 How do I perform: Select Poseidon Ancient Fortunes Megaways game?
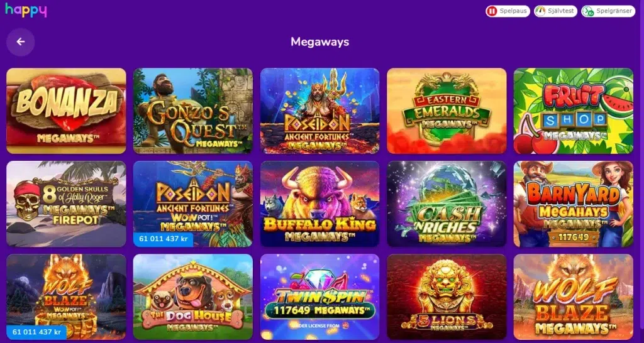319,111
